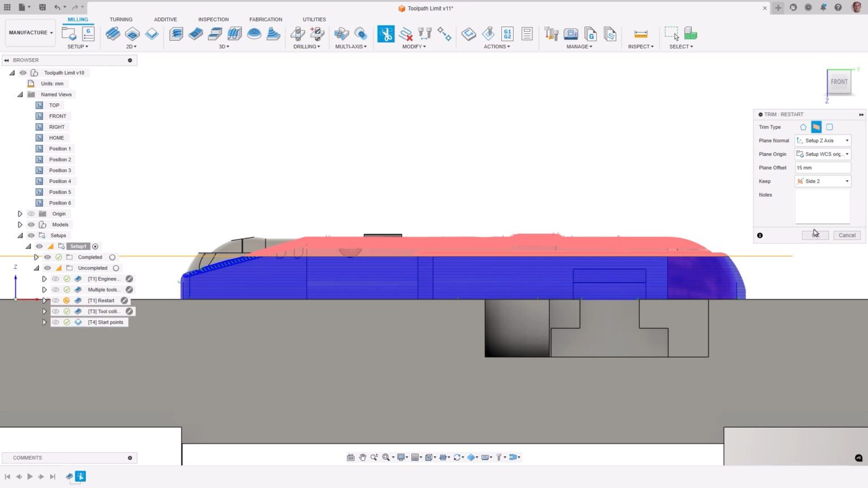The height and width of the screenshot is (488, 868).
Task: Click the Drilling toolpath icon
Action: tap(298, 34)
